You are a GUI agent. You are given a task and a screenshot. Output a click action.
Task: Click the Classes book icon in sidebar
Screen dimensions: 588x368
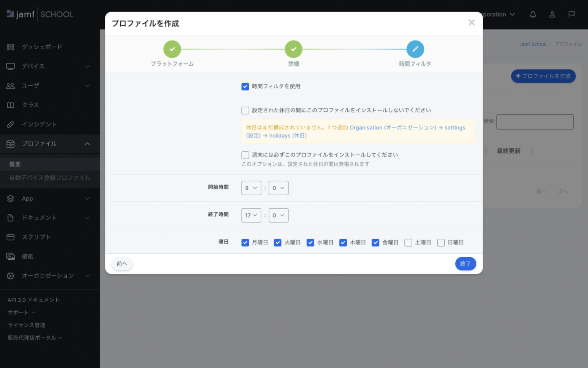[x=10, y=105]
